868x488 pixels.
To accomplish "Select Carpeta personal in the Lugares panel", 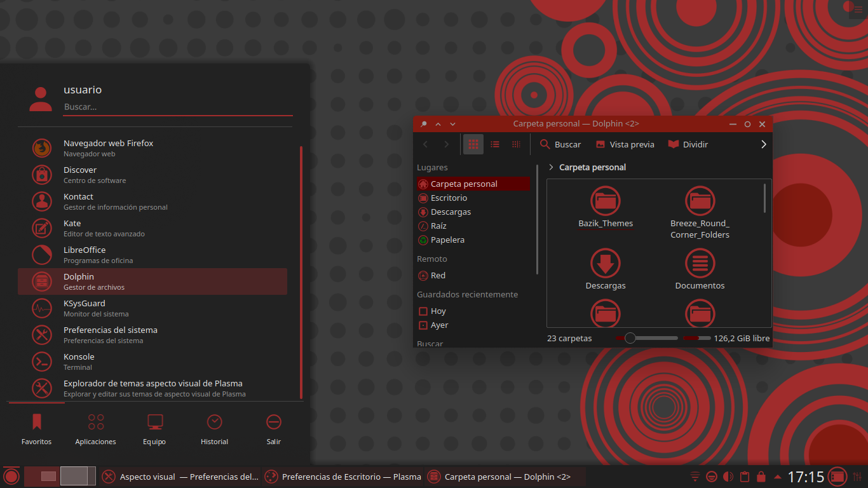I will (473, 184).
